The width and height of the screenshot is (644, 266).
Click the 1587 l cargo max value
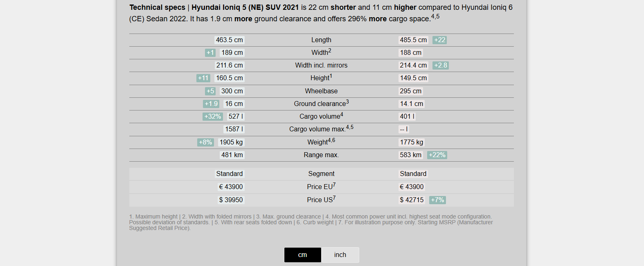(234, 129)
